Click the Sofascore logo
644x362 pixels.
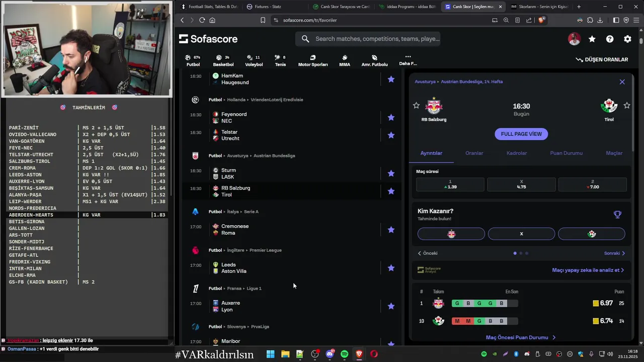[x=208, y=39]
